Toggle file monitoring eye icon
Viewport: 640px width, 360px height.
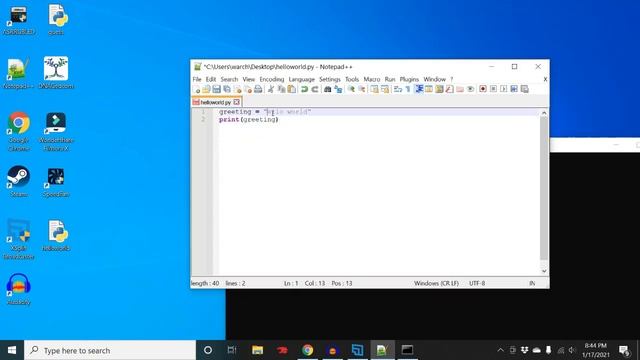coord(470,89)
